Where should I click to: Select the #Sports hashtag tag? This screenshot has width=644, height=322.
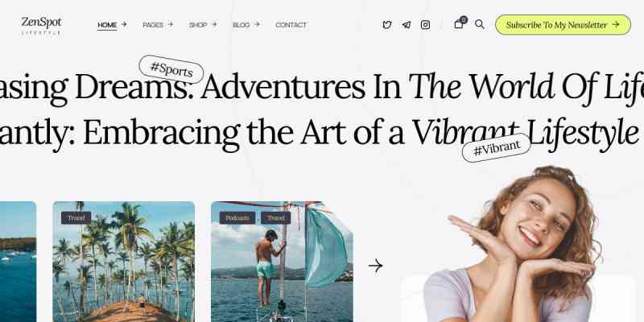(x=171, y=69)
